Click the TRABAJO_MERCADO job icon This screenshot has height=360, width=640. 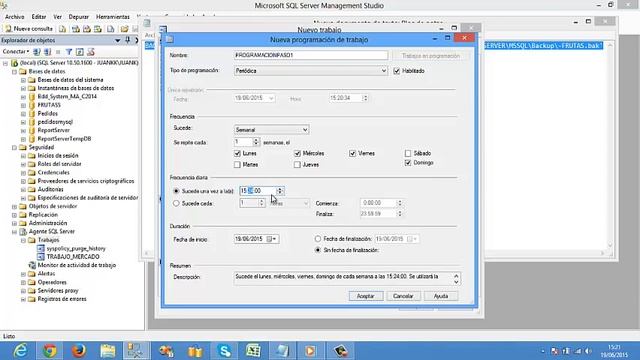coord(41,257)
